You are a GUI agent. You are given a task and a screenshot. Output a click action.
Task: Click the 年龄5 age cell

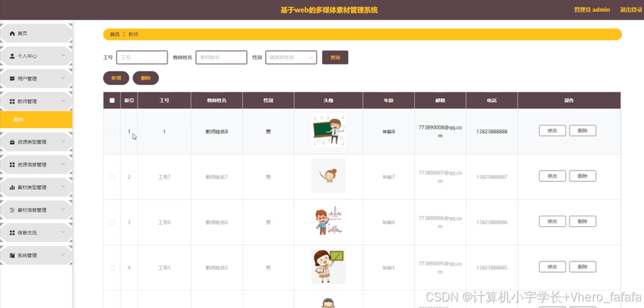tap(389, 268)
